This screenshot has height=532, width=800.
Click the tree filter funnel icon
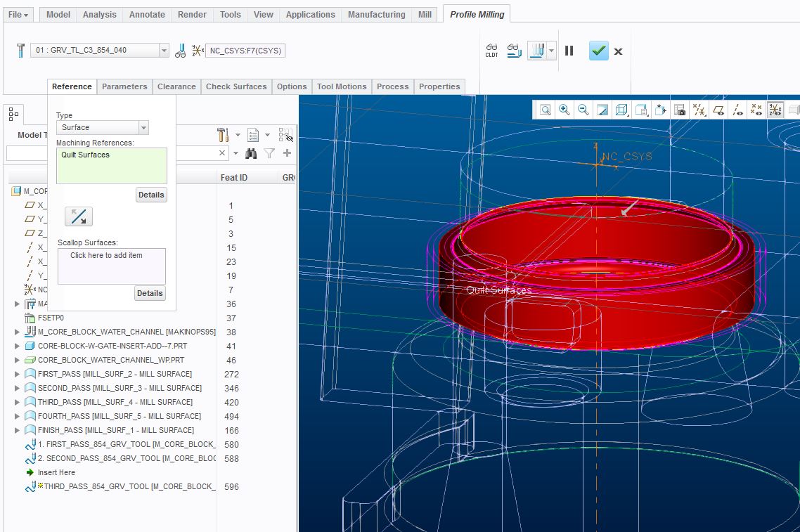tap(269, 153)
